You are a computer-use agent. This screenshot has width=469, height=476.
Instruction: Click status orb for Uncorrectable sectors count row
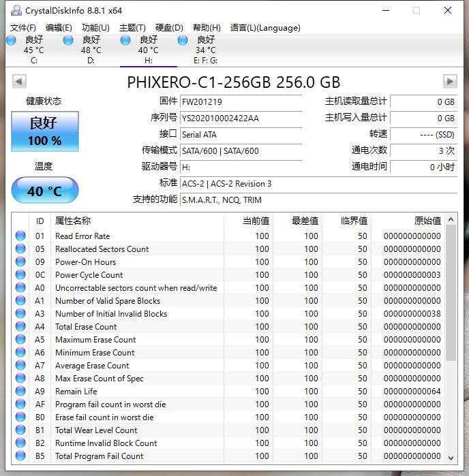click(20, 288)
